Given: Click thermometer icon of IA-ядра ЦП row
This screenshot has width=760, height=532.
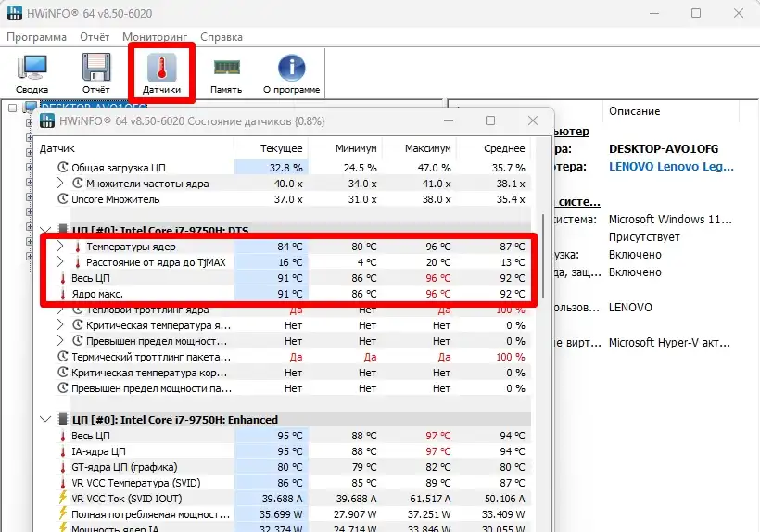Looking at the screenshot, I should point(62,451).
